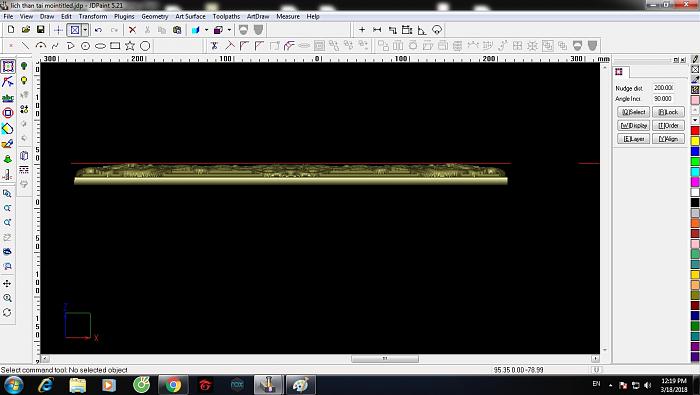Save the document with the floppy icon
The width and height of the screenshot is (700, 395).
point(41,30)
